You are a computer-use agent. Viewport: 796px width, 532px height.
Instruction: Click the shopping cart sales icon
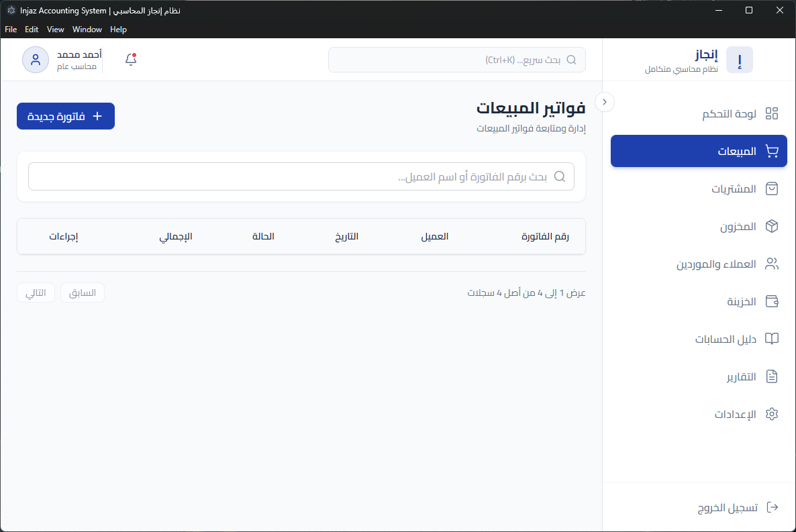772,151
